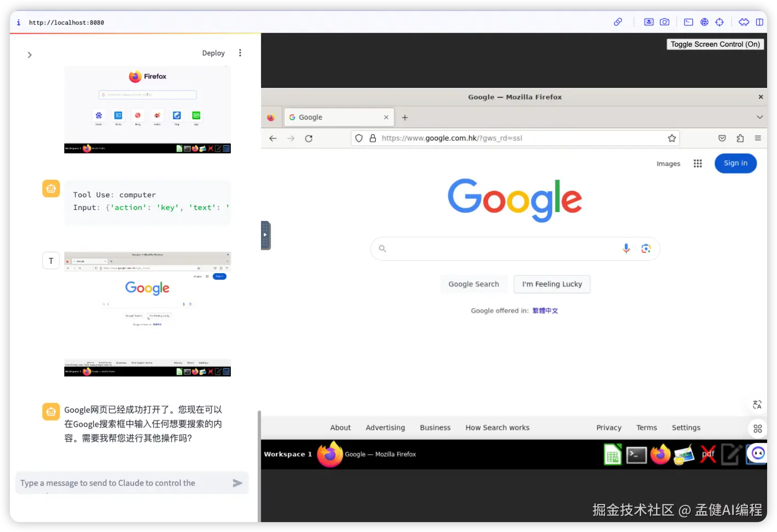Open the Firefox extensions puzzle icon
Screen dimensions: 777x532
[740, 138]
